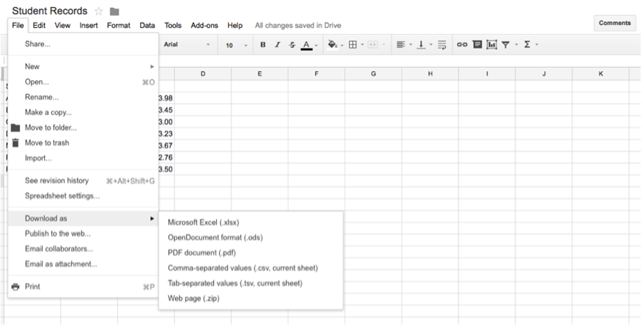
Task: Insert a chart from toolbar
Action: tap(491, 44)
